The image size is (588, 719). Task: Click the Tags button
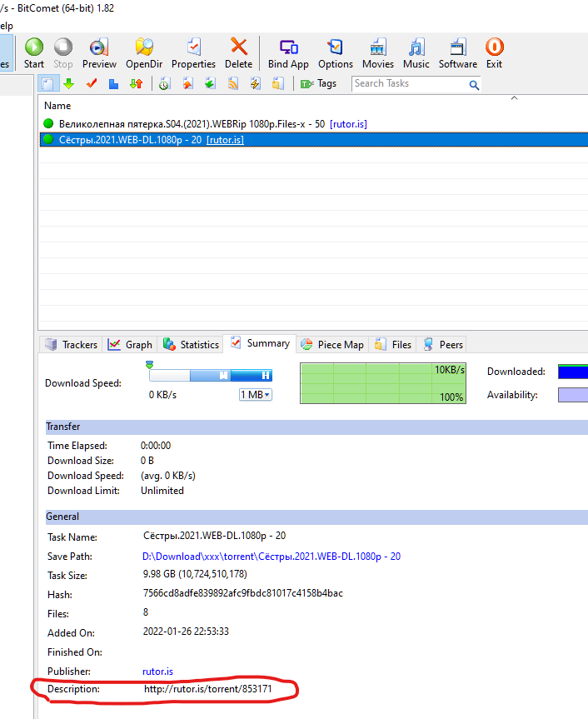point(318,83)
